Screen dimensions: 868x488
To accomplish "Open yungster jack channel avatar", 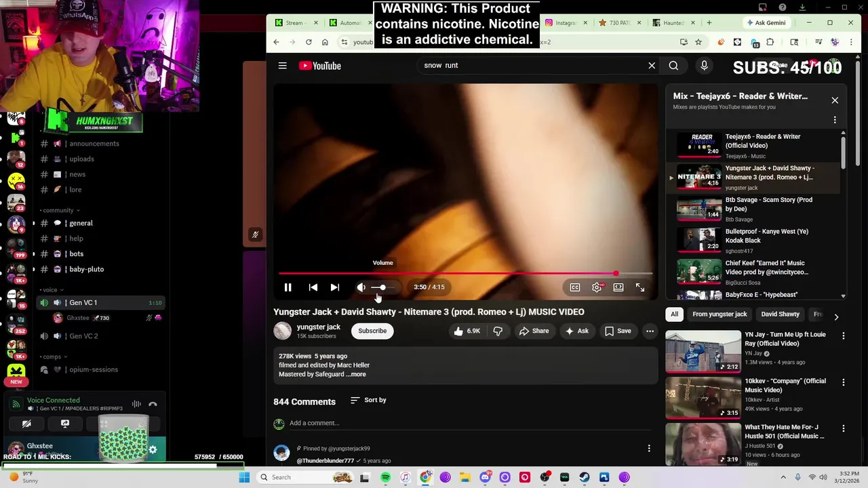I will point(282,331).
